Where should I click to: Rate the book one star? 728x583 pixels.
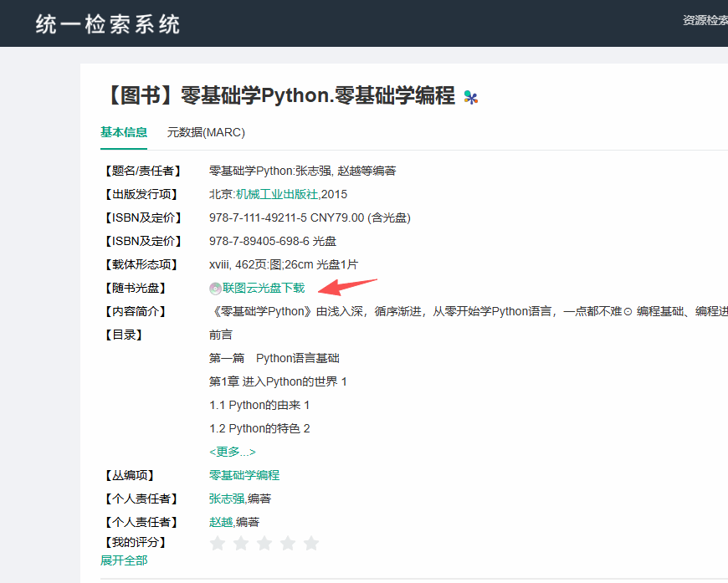click(218, 544)
